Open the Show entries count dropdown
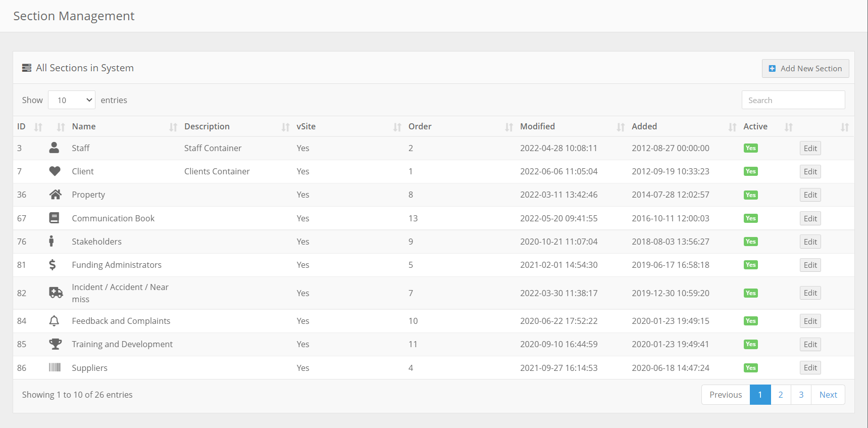Screen dimensions: 868x428 point(72,100)
